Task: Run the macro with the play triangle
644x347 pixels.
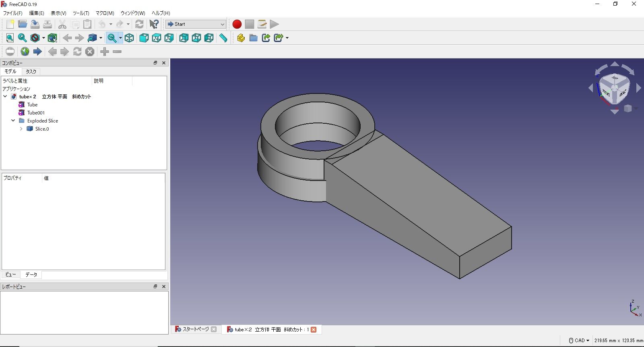Action: click(275, 24)
